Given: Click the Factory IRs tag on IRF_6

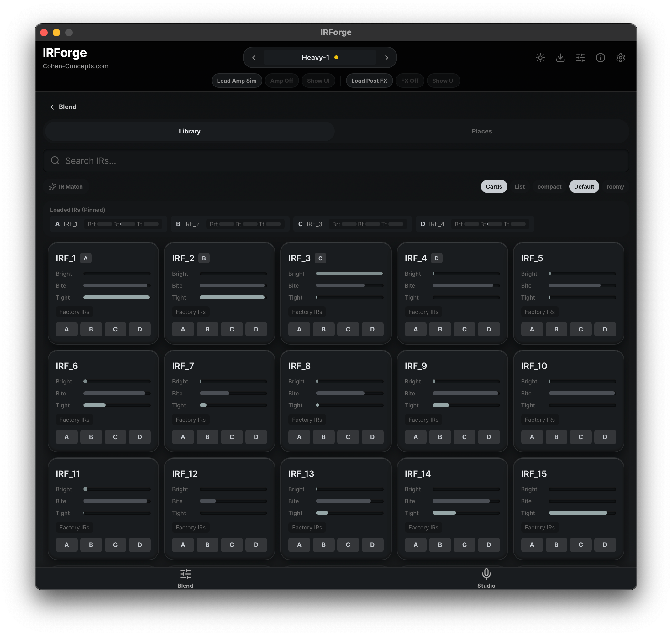Looking at the screenshot, I should tap(74, 420).
